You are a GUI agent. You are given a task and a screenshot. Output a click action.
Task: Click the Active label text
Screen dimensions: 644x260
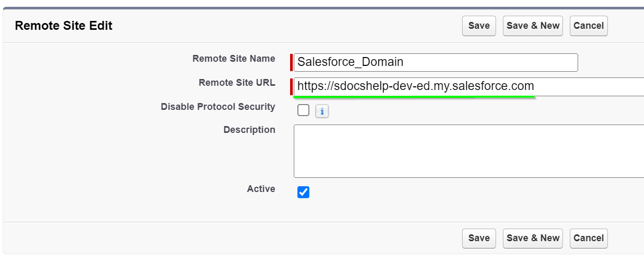pos(261,189)
